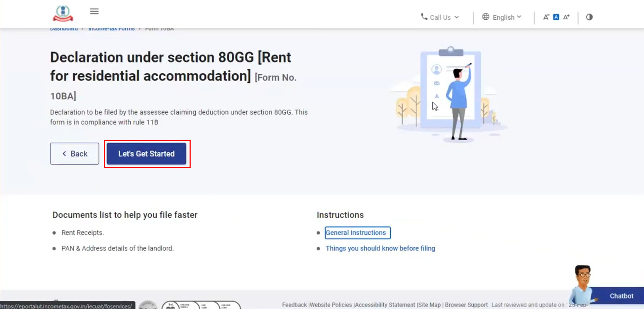This screenshot has width=644, height=309.
Task: Go back using the Back button
Action: point(75,154)
